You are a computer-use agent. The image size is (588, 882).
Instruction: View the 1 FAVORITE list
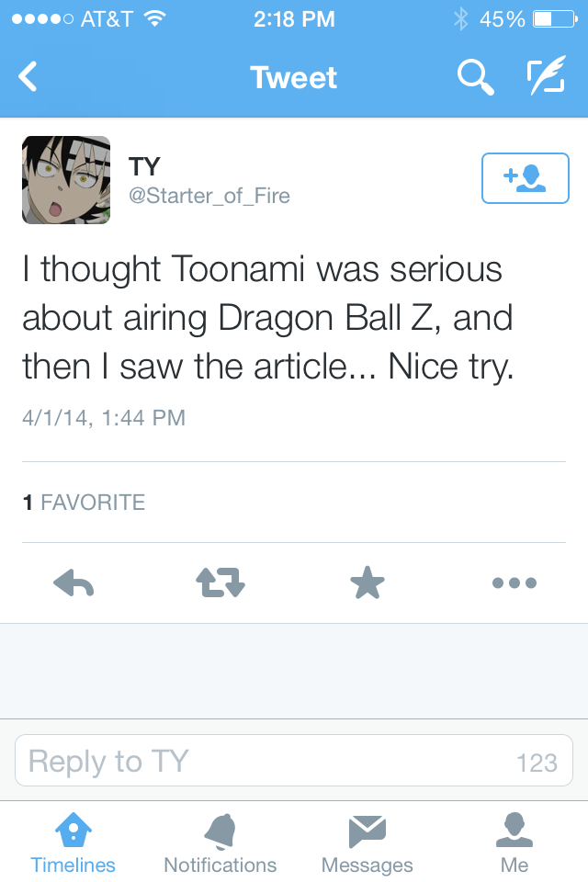84,503
